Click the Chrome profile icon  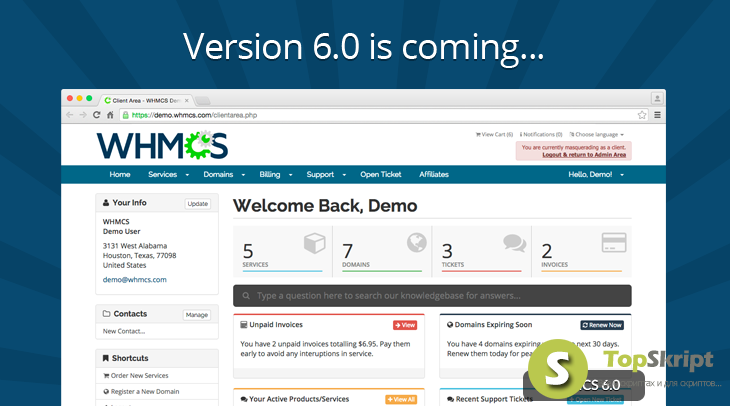657,99
